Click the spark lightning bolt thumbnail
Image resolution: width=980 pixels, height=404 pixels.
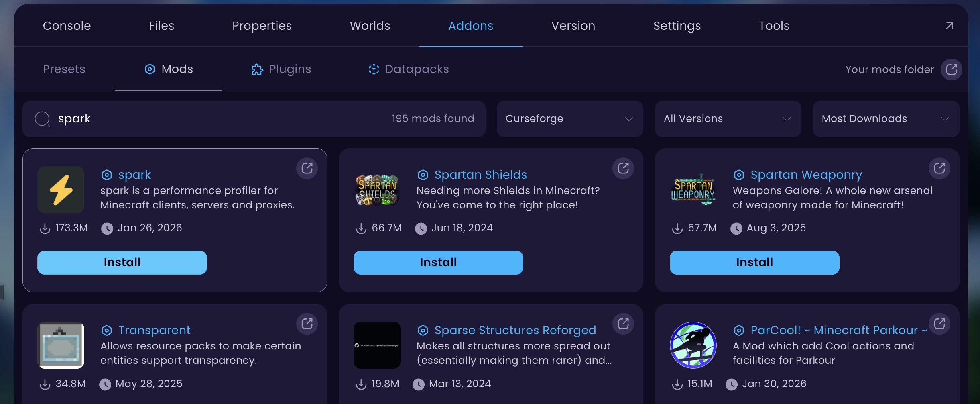(61, 190)
